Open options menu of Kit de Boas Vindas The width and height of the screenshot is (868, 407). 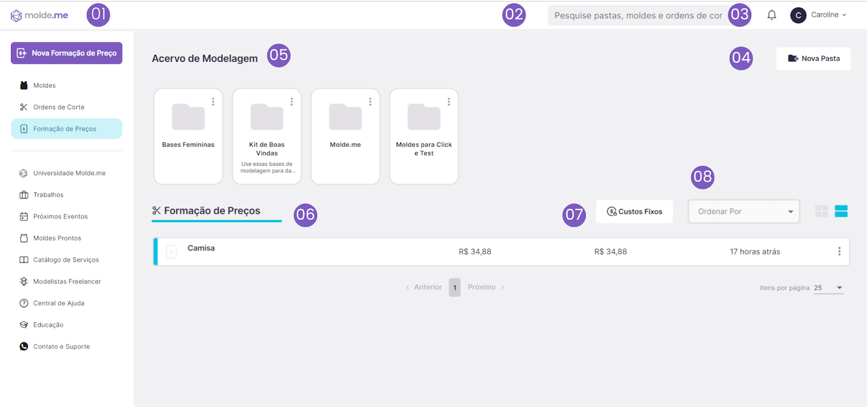292,101
